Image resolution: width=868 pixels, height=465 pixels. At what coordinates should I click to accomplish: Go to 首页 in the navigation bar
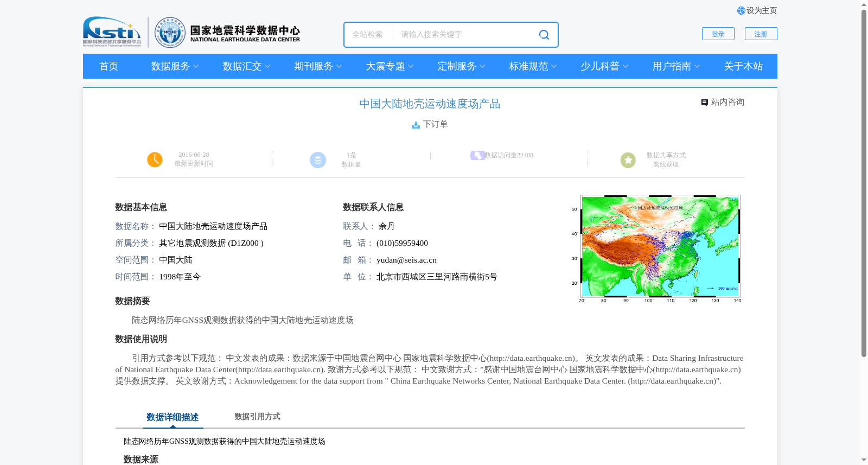click(x=108, y=66)
